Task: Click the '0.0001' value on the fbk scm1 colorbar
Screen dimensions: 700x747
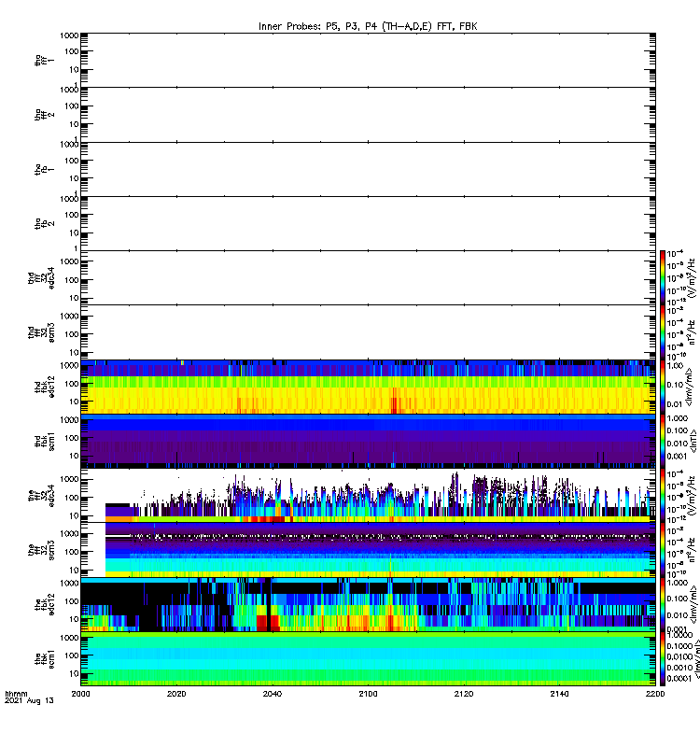Action: click(x=679, y=679)
